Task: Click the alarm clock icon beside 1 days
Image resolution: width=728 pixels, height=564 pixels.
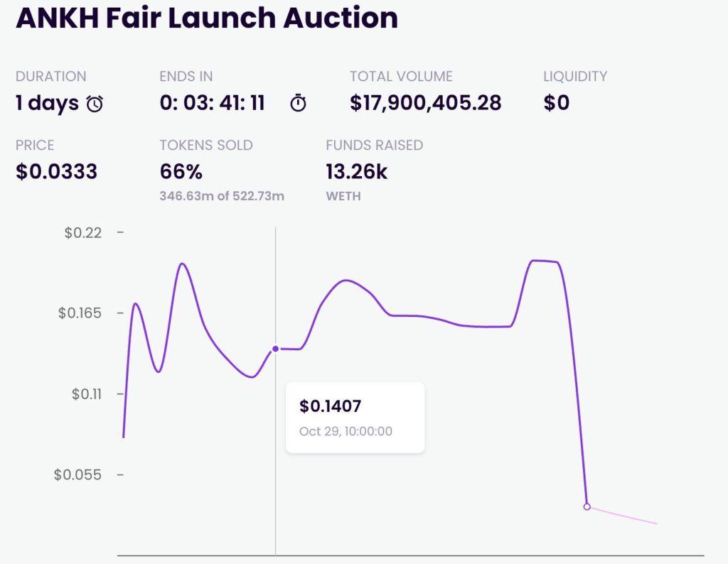Action: [95, 104]
